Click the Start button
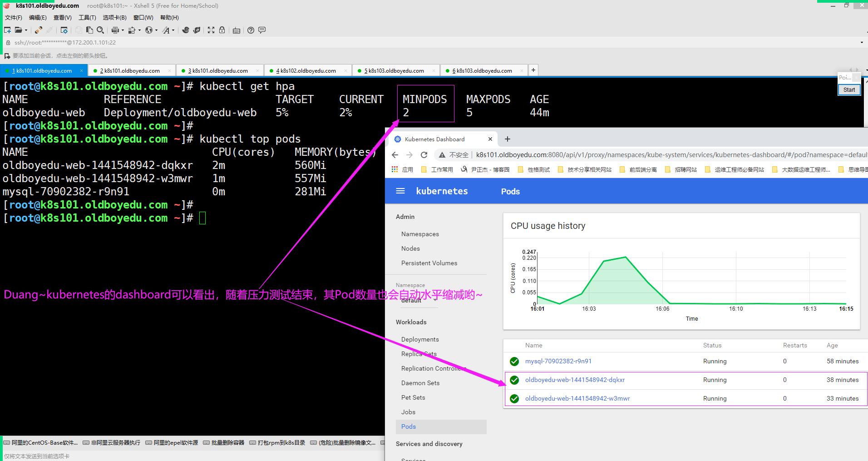 click(849, 90)
